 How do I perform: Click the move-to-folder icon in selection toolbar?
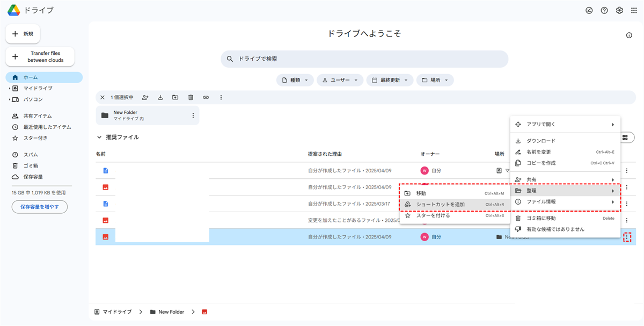click(175, 97)
